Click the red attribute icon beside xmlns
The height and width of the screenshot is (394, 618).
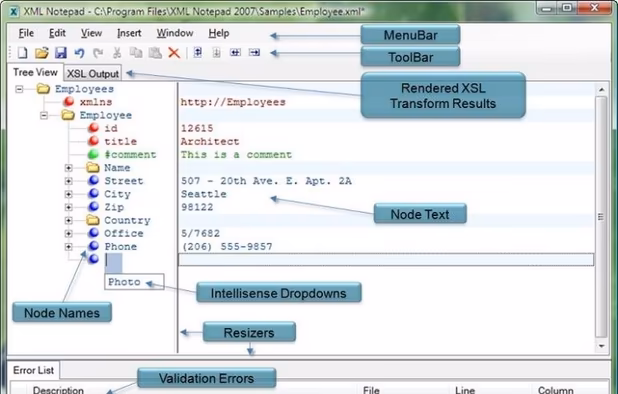click(69, 102)
